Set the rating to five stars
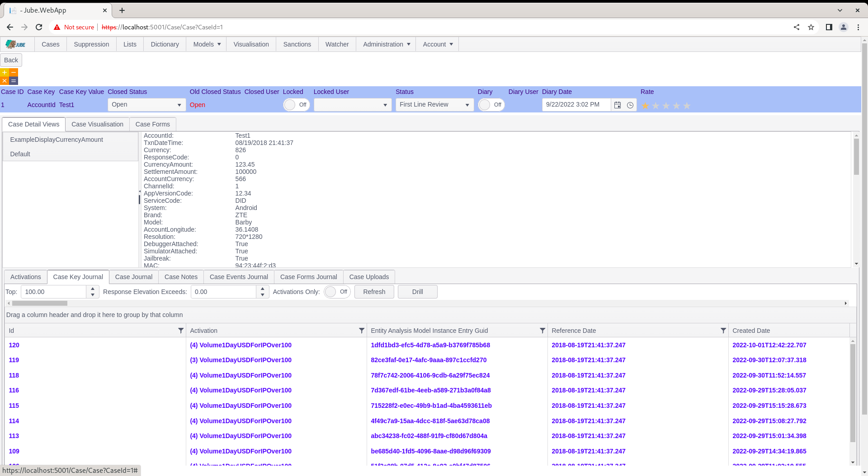 tap(687, 106)
